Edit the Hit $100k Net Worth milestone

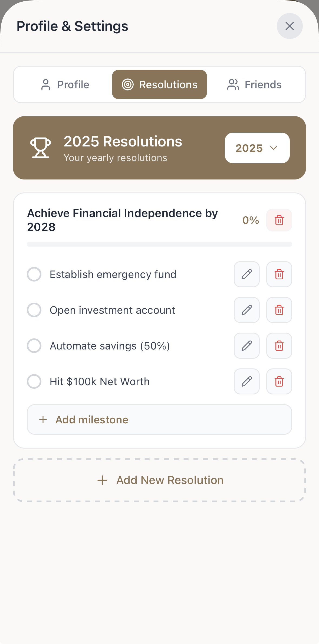(246, 381)
